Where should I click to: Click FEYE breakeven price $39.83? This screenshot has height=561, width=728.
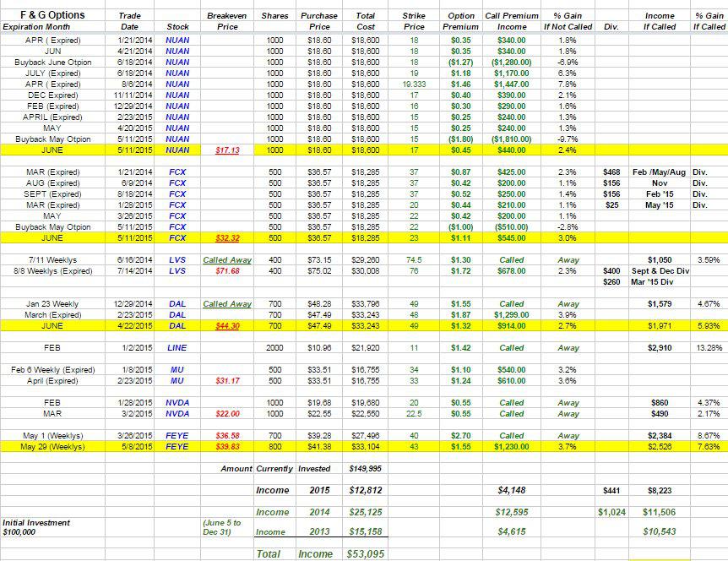pos(227,446)
